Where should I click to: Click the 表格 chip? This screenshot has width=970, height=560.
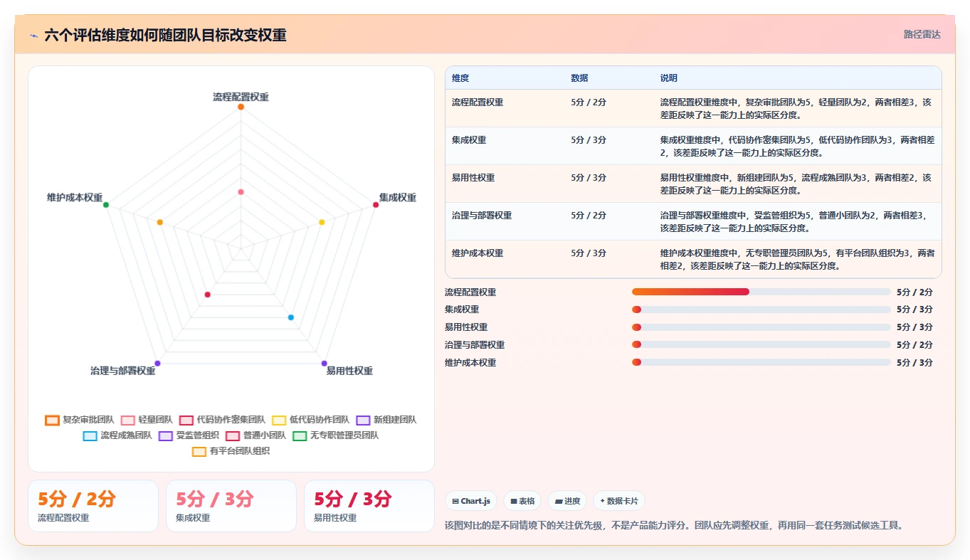523,501
